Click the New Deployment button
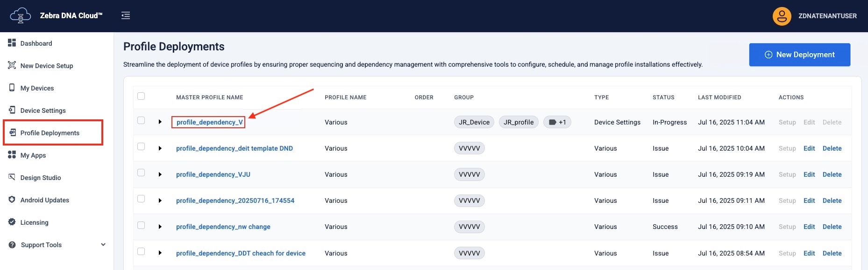 pyautogui.click(x=799, y=55)
